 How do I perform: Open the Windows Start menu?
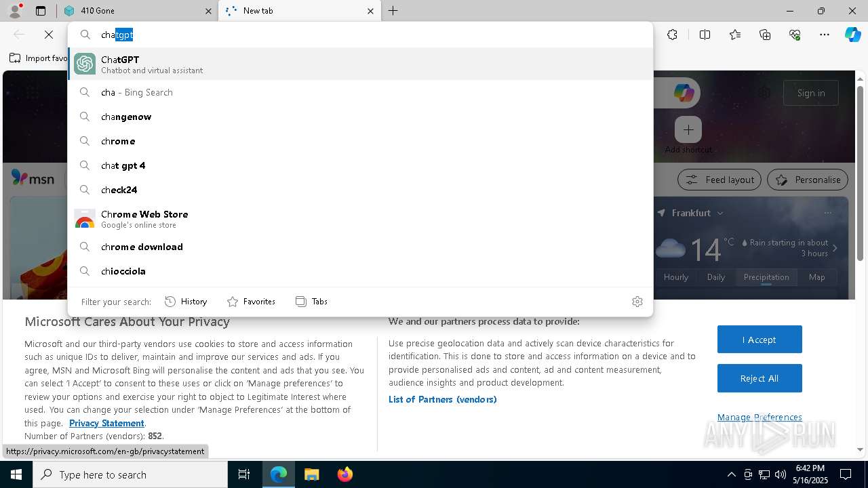16,474
